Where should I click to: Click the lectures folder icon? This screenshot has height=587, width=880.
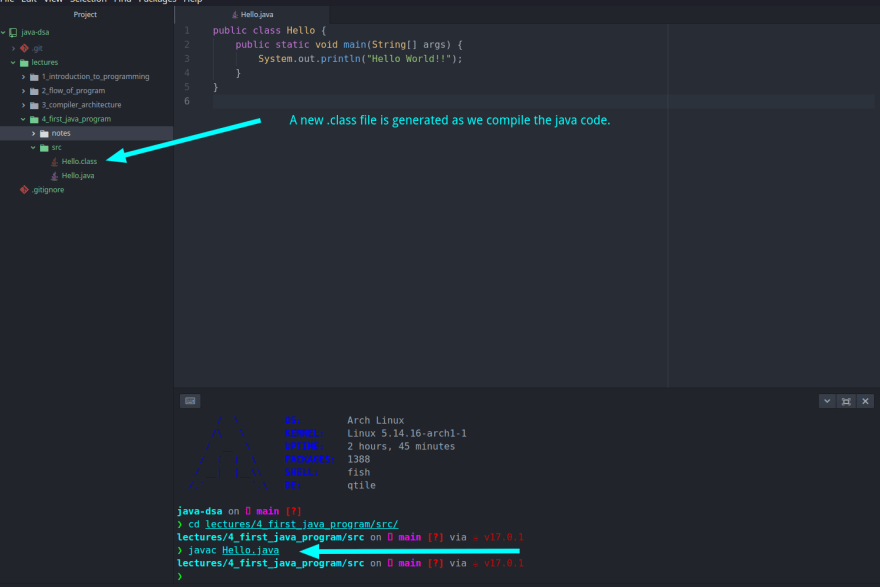pyautogui.click(x=24, y=63)
